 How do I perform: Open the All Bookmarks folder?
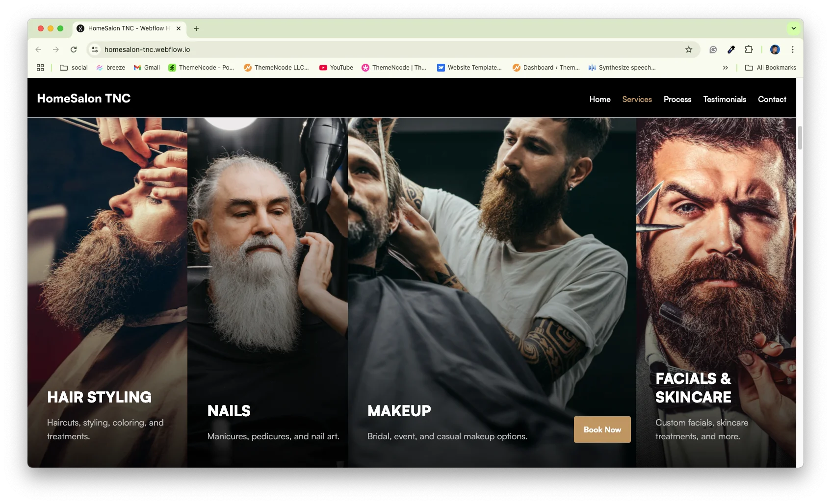[771, 68]
